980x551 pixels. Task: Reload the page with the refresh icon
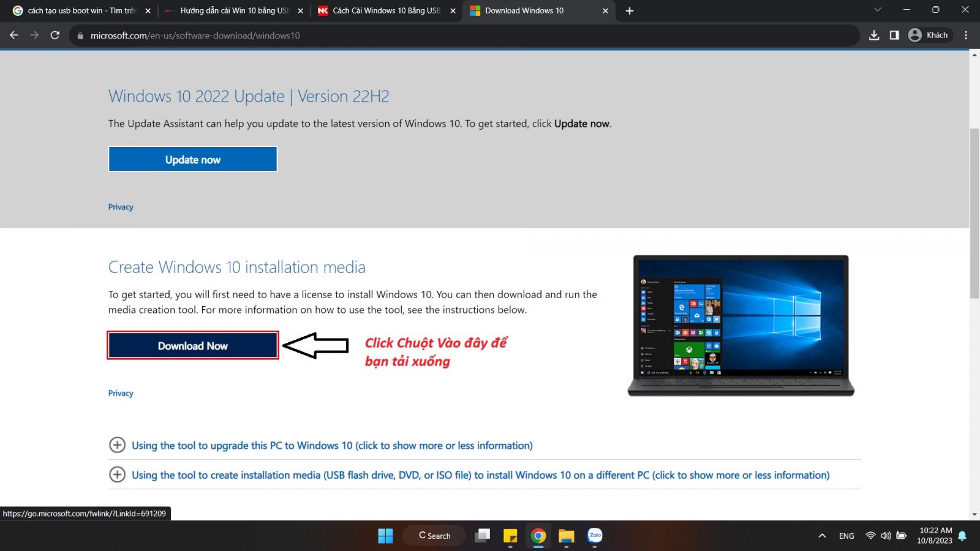(x=55, y=35)
